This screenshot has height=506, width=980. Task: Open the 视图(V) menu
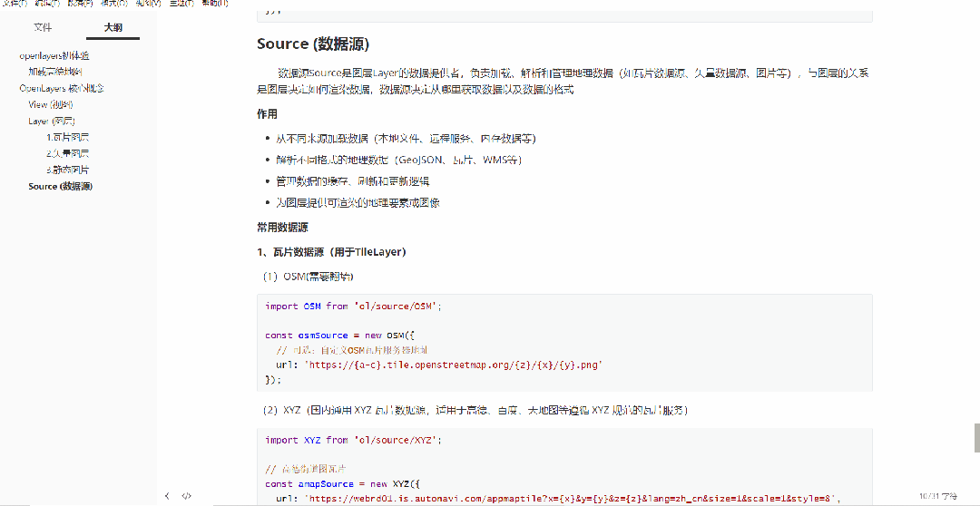[148, 3]
